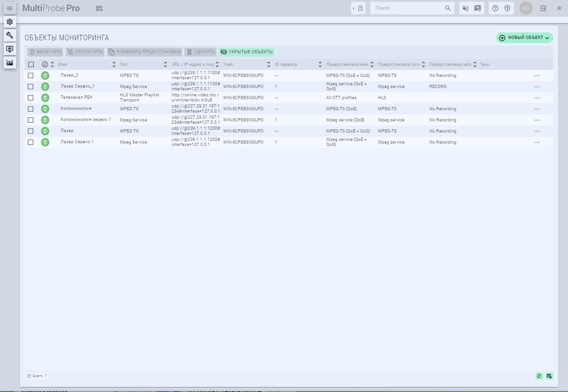Select checkbox for Телеканал РБК row
This screenshot has width=568, height=392.
31,98
